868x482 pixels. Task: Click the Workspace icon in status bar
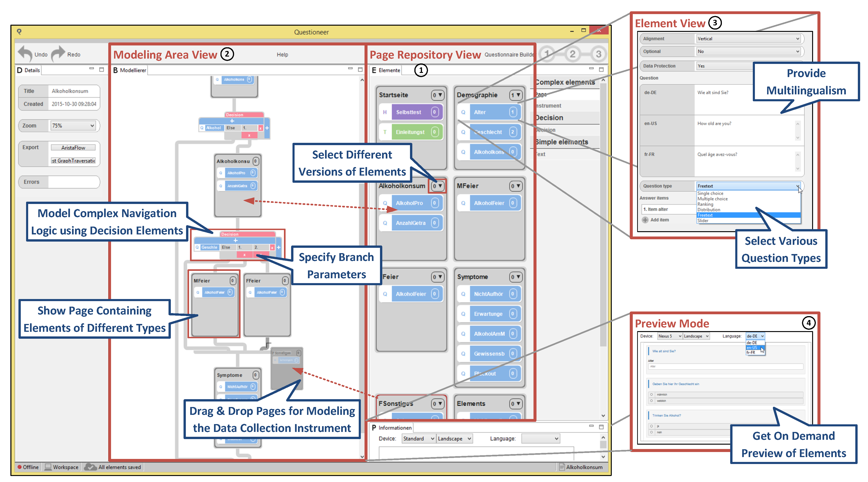coord(48,467)
